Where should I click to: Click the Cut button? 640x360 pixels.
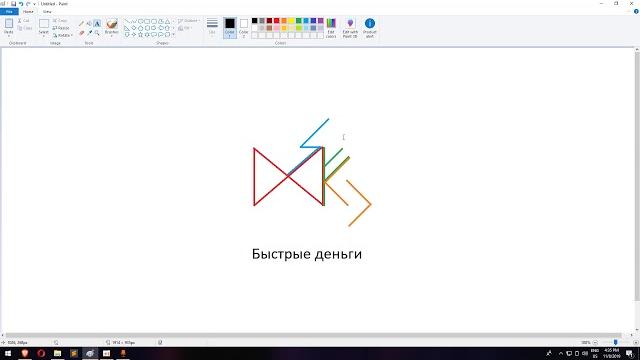point(23,21)
